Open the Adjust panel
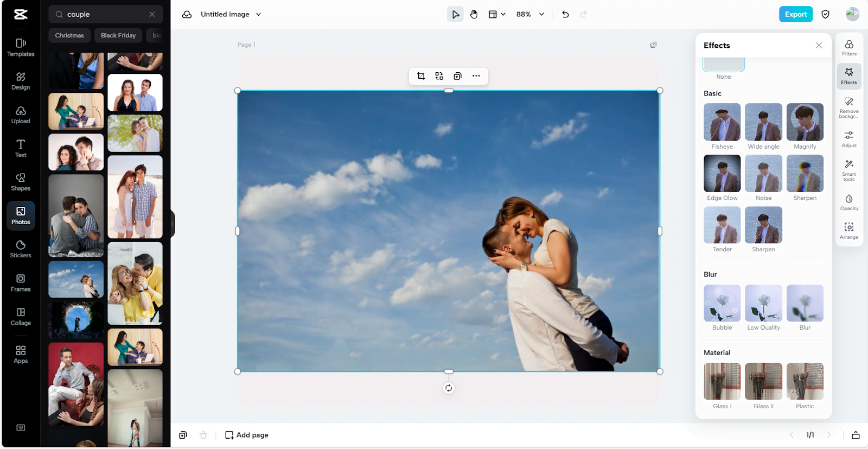The width and height of the screenshot is (868, 449). pyautogui.click(x=848, y=138)
